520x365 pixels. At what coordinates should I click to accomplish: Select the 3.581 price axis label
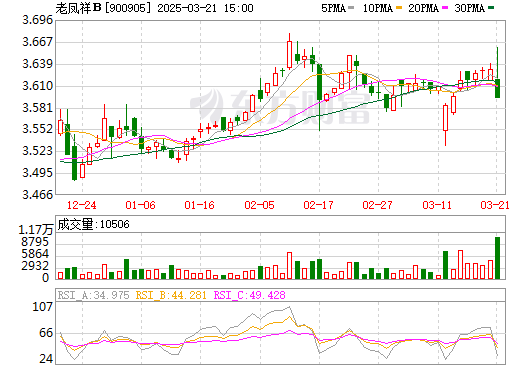pyautogui.click(x=37, y=108)
